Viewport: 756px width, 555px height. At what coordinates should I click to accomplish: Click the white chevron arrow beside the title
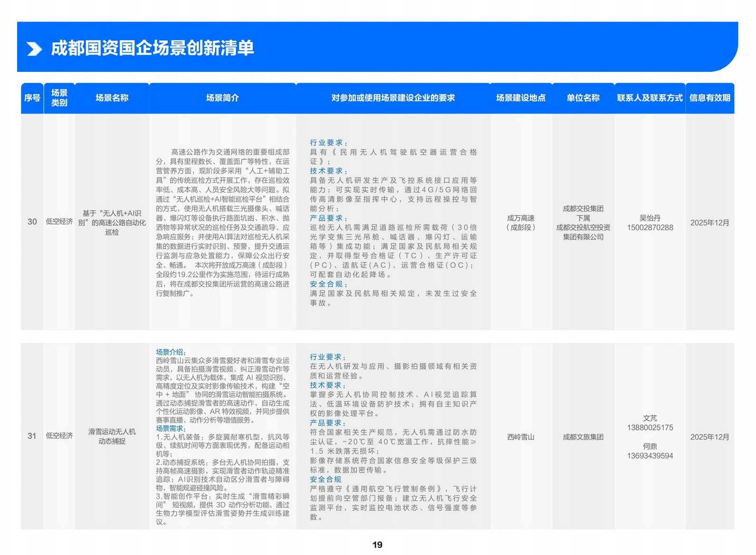[x=34, y=49]
